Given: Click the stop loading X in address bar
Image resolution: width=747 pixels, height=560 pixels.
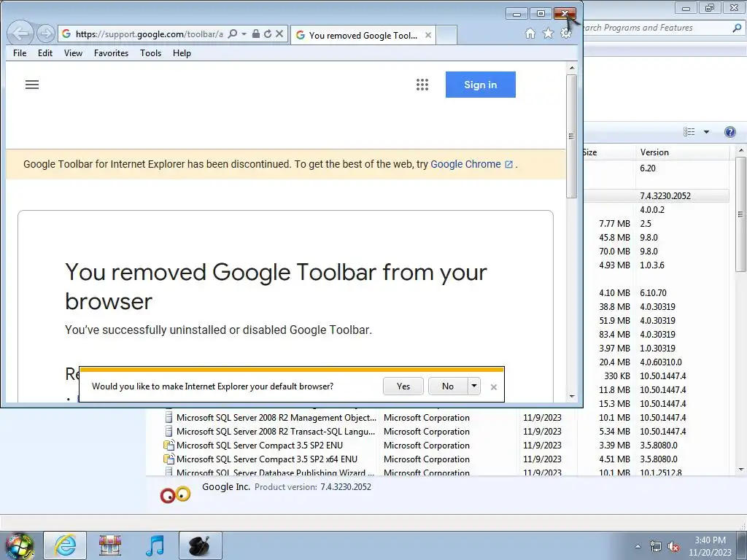Looking at the screenshot, I should point(279,34).
